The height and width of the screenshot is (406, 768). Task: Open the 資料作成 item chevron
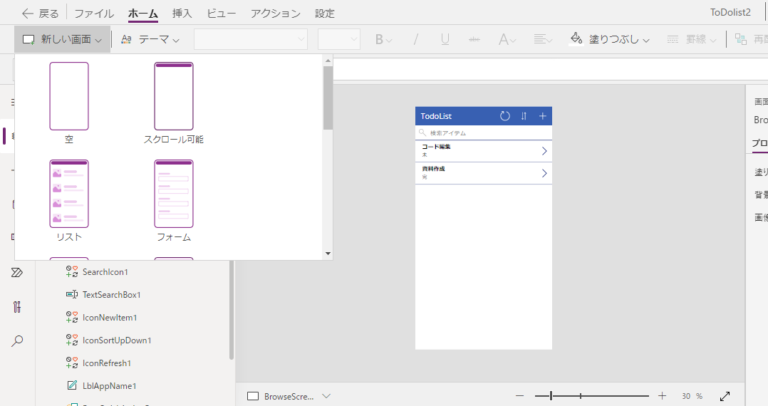click(x=544, y=173)
